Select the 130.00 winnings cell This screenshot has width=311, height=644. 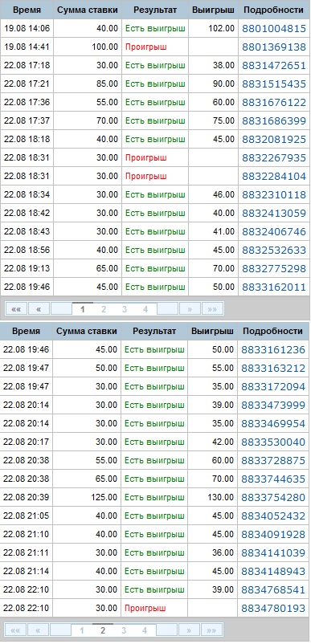pyautogui.click(x=212, y=497)
